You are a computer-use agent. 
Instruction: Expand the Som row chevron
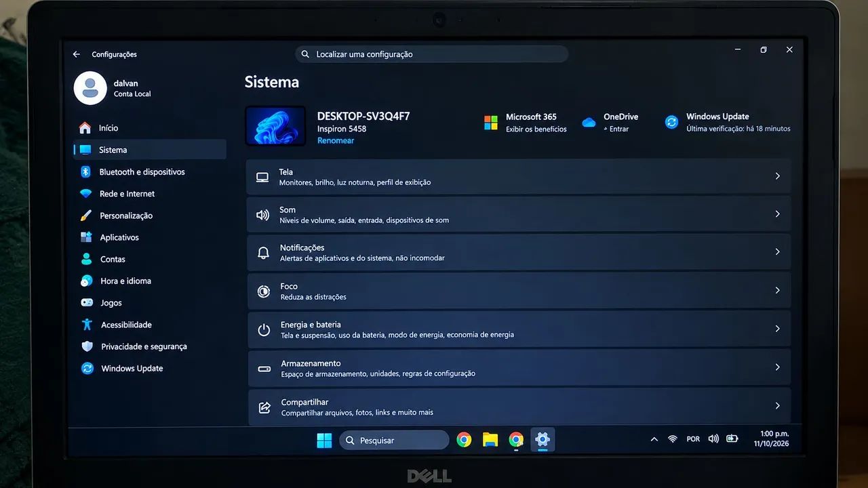pyautogui.click(x=777, y=214)
